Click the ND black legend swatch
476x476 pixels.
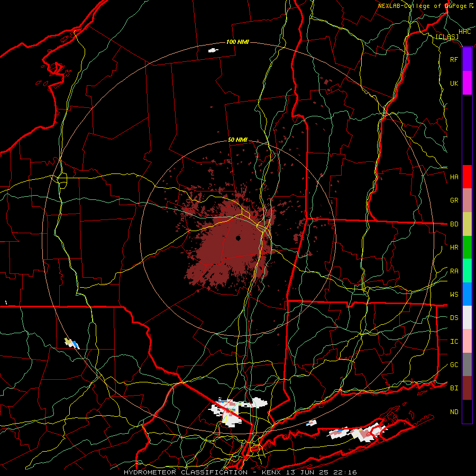pyautogui.click(x=467, y=411)
